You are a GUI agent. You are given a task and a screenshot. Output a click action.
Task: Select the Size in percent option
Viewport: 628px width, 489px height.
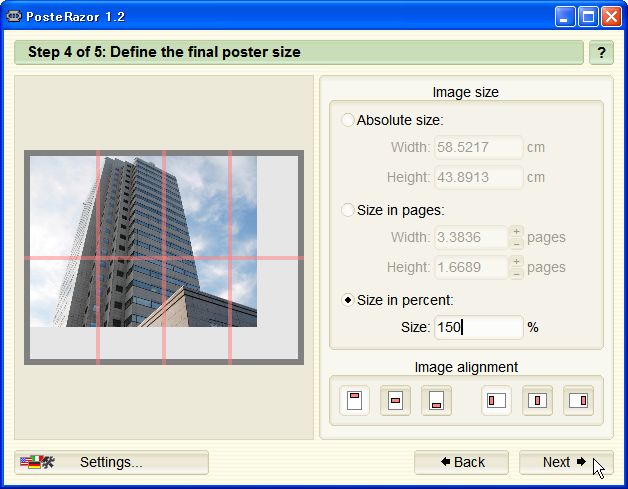point(347,300)
